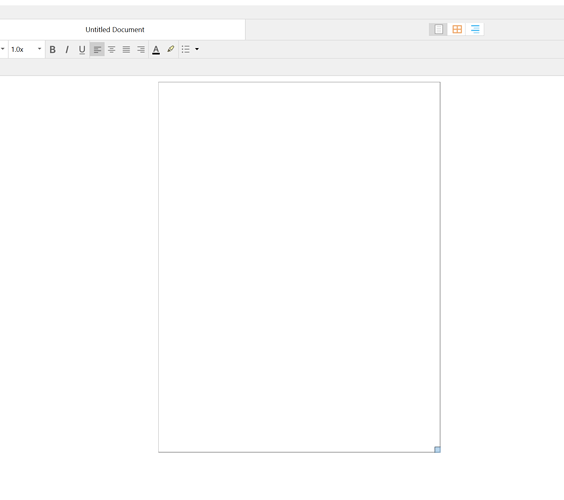The height and width of the screenshot is (500, 564).
Task: Click the page corner resize handle
Action: pyautogui.click(x=437, y=450)
